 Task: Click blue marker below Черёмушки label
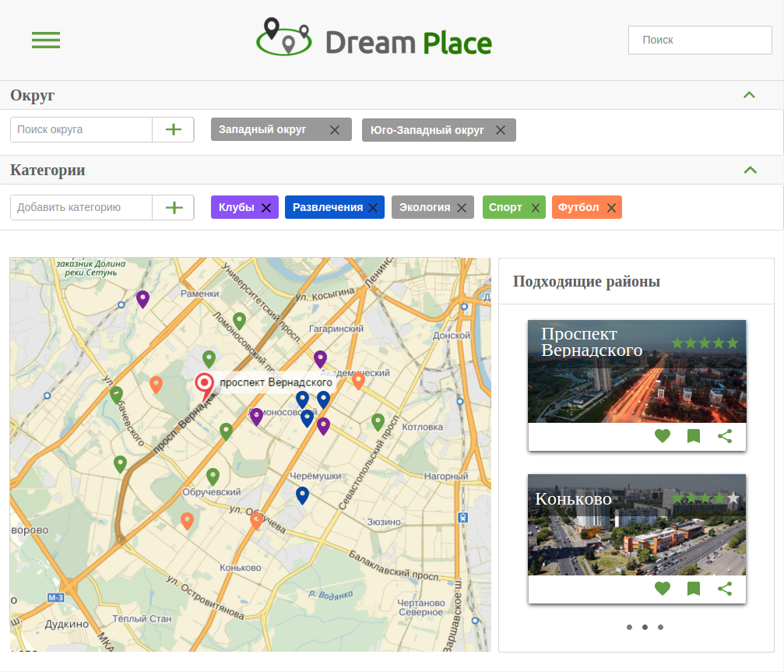303,495
